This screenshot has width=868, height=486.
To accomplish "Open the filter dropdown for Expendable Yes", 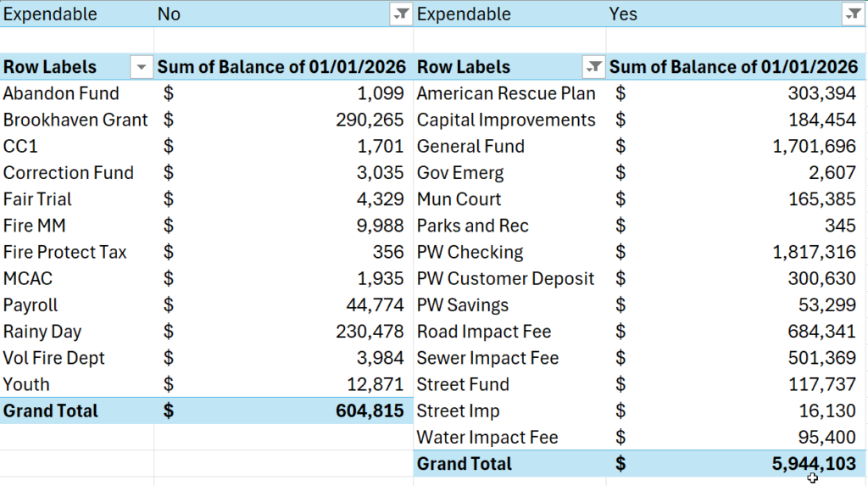I will (x=851, y=14).
